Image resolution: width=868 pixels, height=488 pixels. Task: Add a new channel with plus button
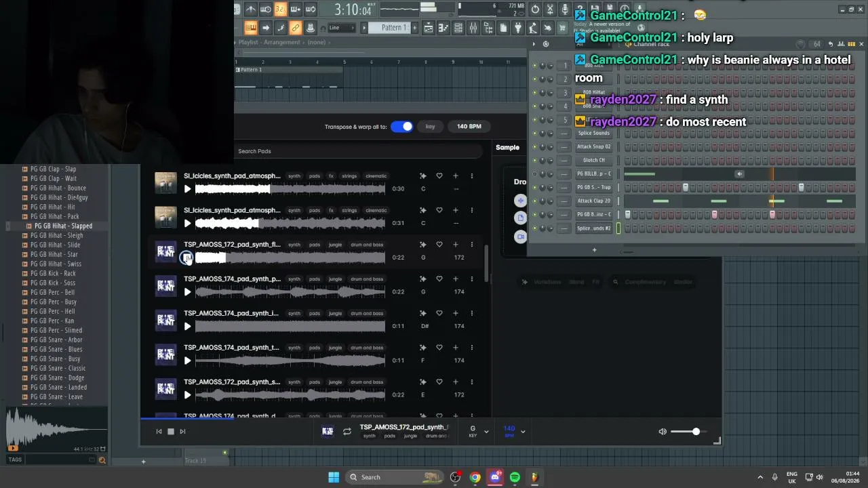[595, 250]
